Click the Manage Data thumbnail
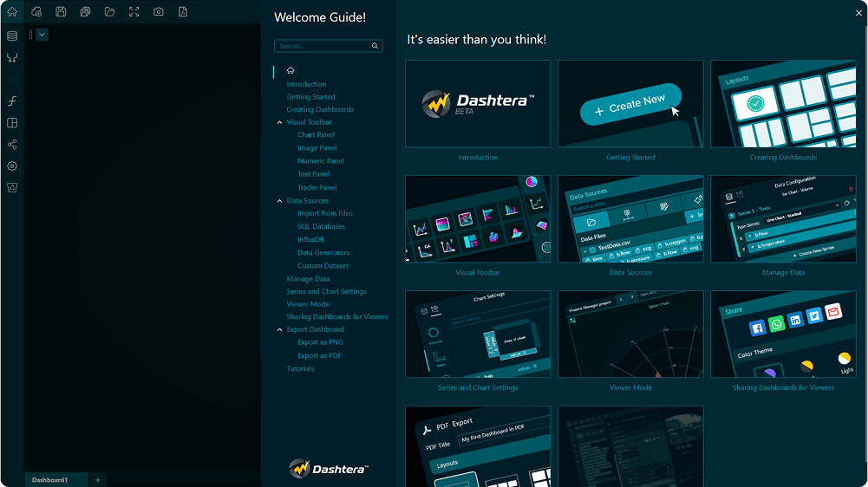 [783, 218]
